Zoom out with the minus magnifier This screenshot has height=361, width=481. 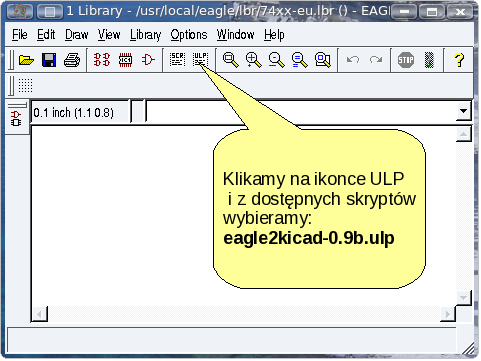point(277,60)
